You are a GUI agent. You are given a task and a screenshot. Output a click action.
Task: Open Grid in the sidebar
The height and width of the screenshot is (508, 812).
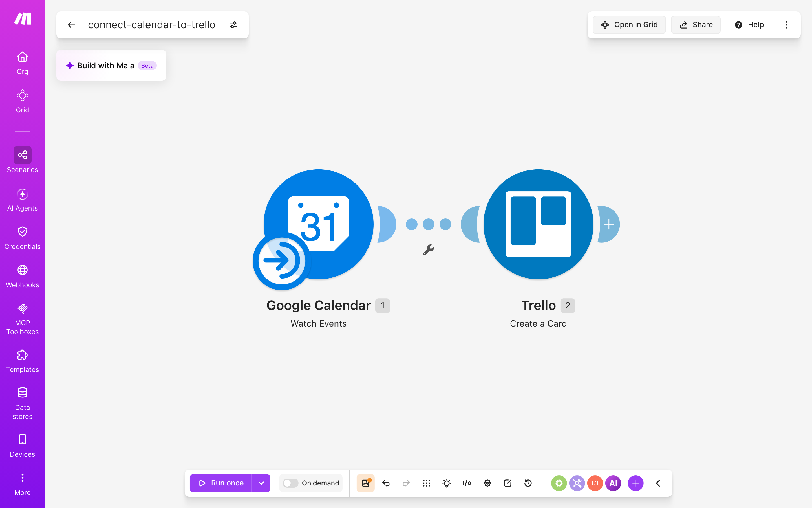tap(23, 102)
